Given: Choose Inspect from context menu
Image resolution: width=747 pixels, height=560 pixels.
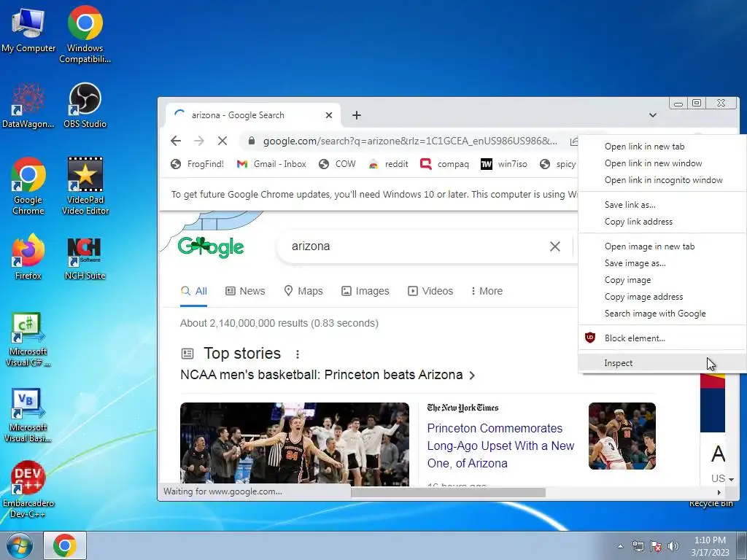Looking at the screenshot, I should click(x=662, y=363).
